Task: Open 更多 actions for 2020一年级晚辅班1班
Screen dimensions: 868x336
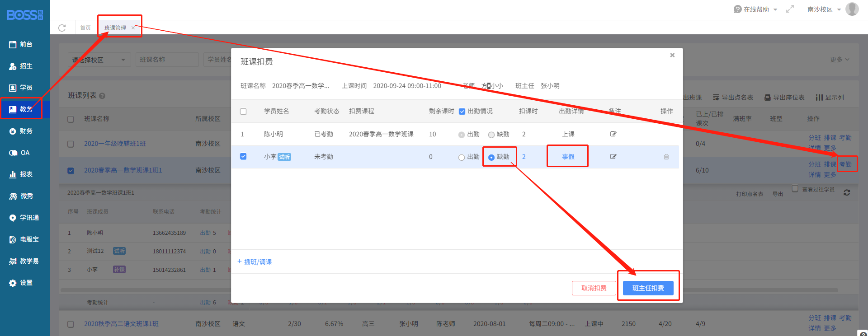Action: [x=830, y=148]
